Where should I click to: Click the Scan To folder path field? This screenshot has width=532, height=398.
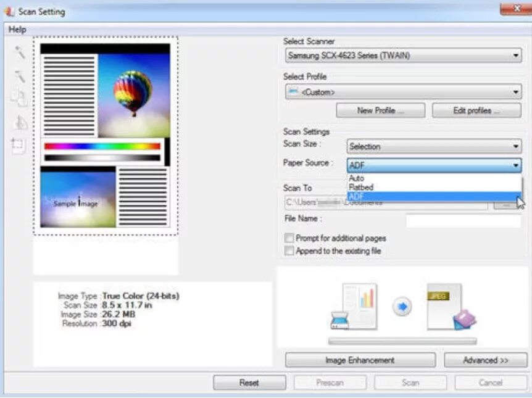[386, 203]
